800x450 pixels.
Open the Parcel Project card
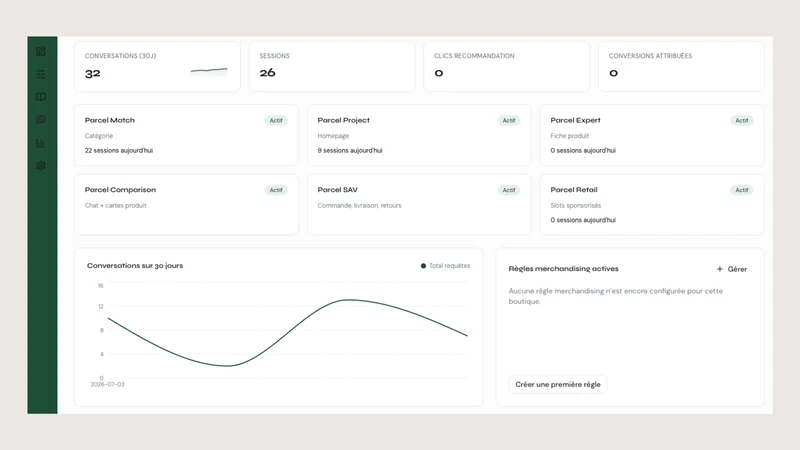[419, 135]
